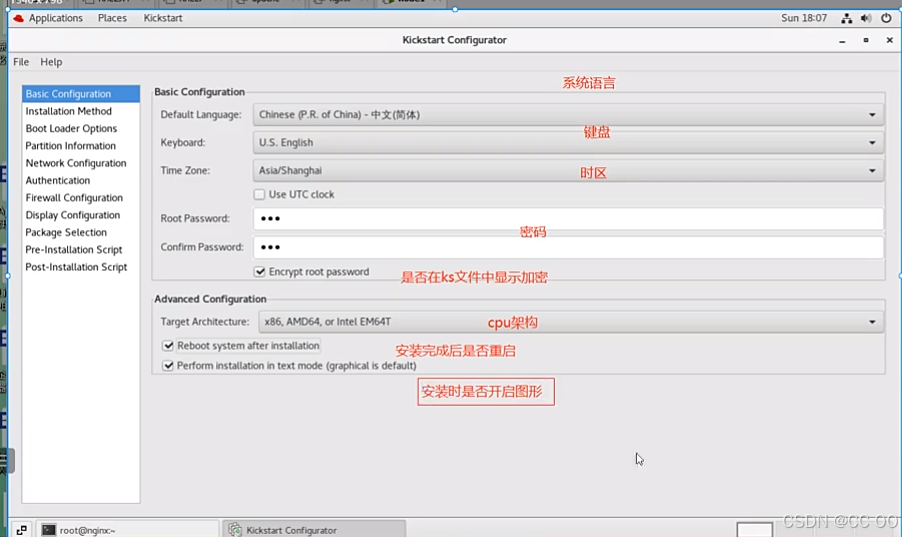Toggle Perform installation in text mode checkbox
The image size is (902, 537).
168,365
